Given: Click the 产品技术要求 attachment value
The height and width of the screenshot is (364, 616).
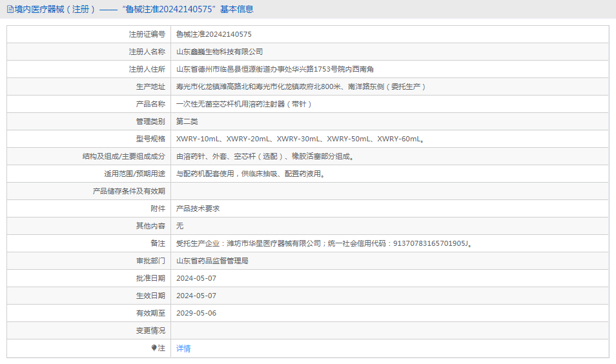Looking at the screenshot, I should [x=198, y=208].
